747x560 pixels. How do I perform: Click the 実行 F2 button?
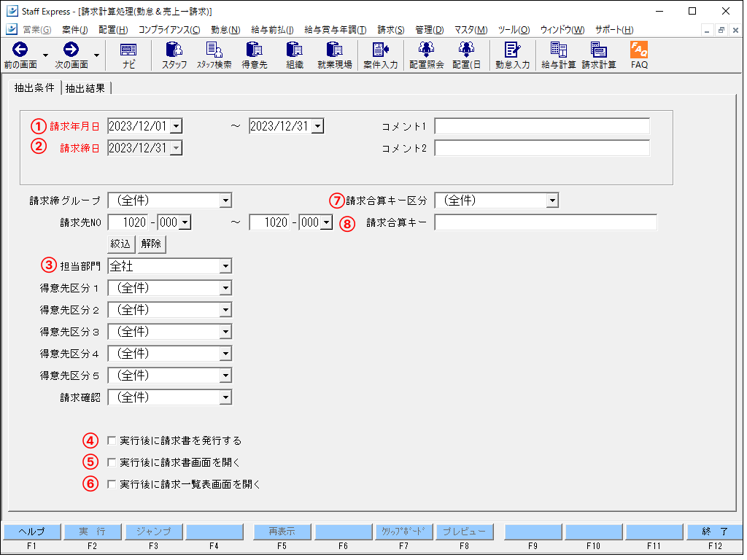(93, 532)
